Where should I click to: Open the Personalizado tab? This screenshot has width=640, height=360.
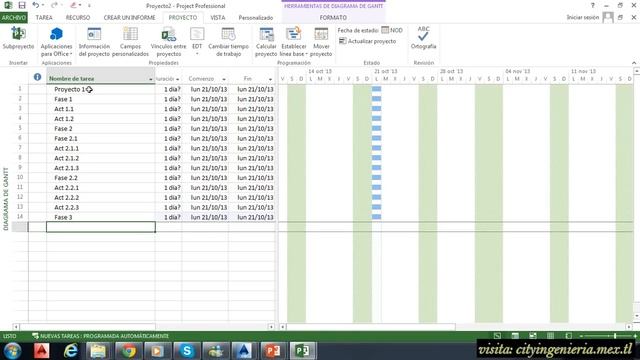[256, 18]
